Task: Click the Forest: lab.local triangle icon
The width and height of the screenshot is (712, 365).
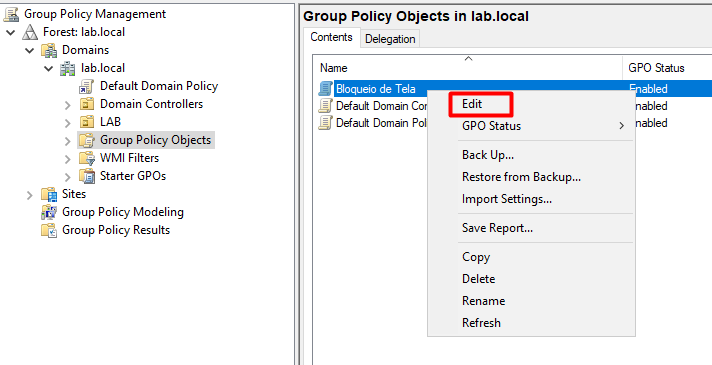Action: (x=30, y=32)
